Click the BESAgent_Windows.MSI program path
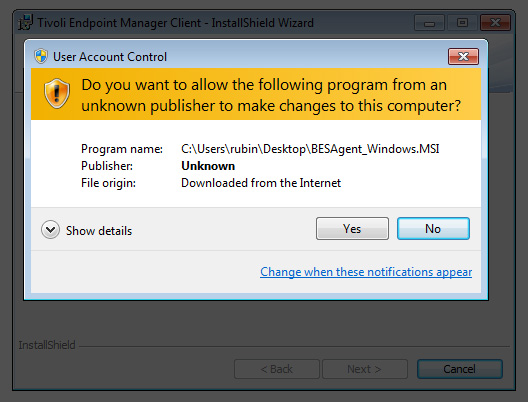 [x=310, y=149]
